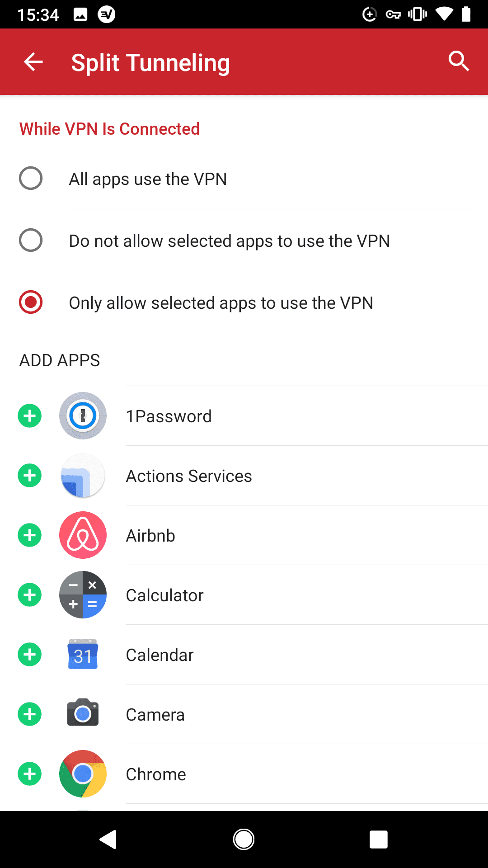Click the Chrome app icon

(83, 774)
